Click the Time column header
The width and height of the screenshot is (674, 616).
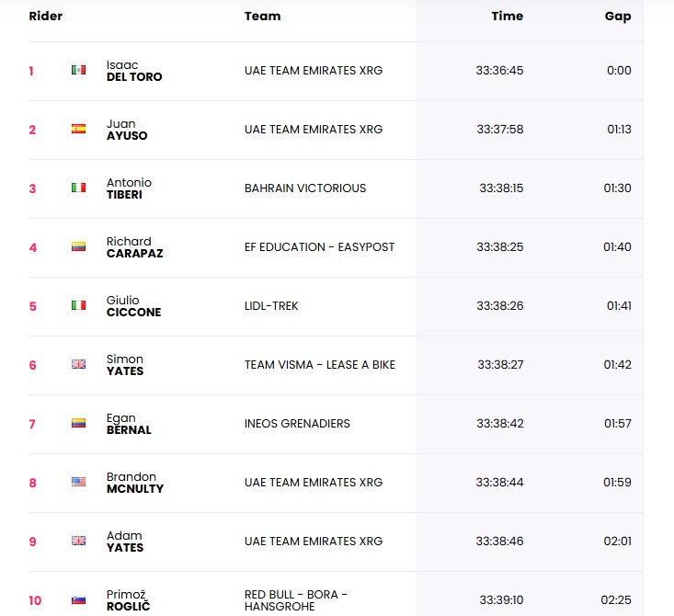point(507,17)
